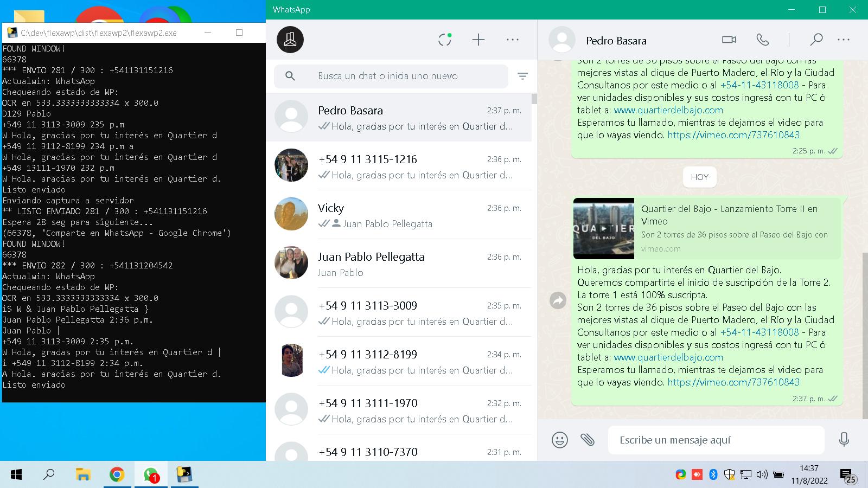Start a voice call with Pedro Basara
Viewport: 868px width, 488px height.
pos(763,40)
